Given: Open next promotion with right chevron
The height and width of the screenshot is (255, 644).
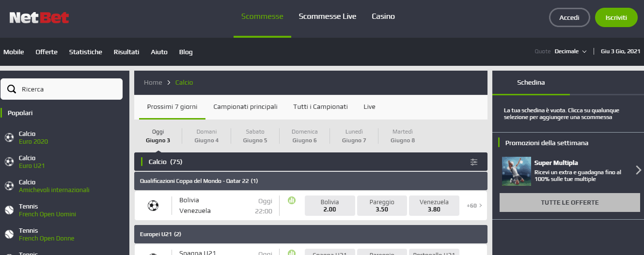Looking at the screenshot, I should (x=638, y=170).
